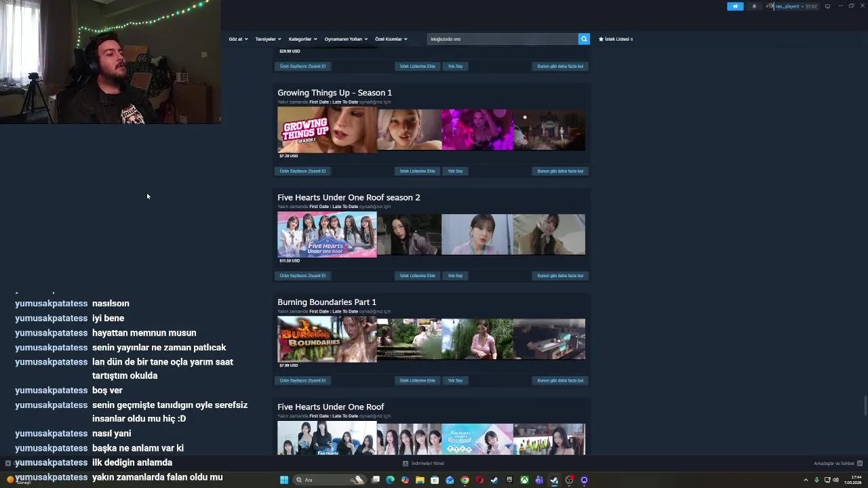Click the Mağazada ara search field
Viewport: 868px width, 488px height.
(x=502, y=39)
